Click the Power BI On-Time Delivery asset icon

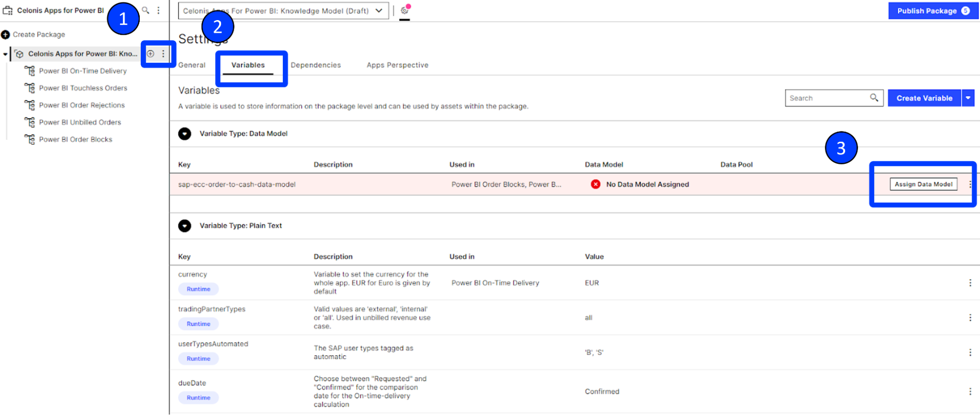point(30,71)
